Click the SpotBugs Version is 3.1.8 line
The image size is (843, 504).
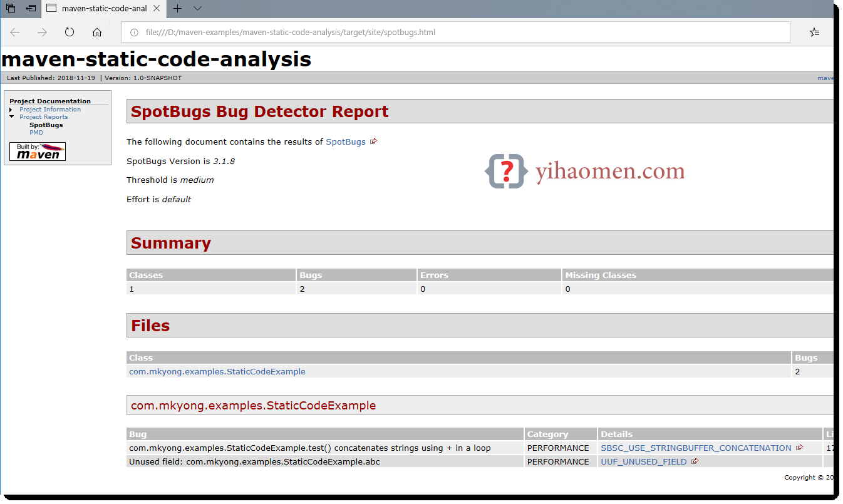pos(181,162)
